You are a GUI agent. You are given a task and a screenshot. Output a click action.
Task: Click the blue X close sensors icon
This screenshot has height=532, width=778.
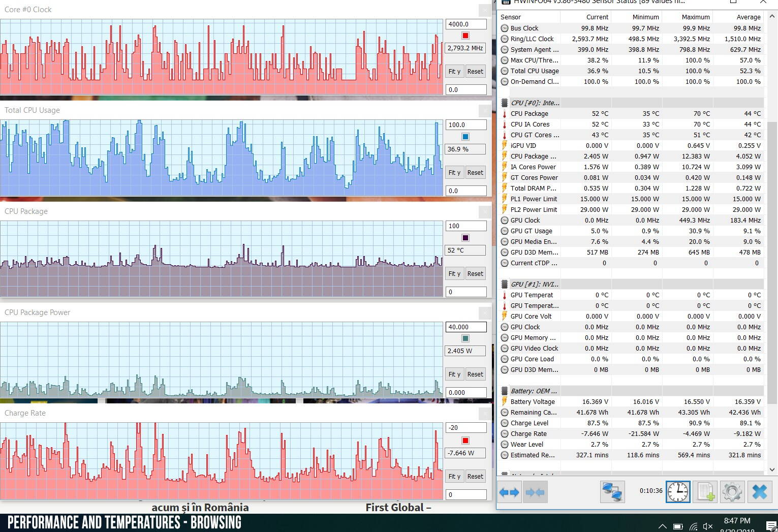pos(760,492)
